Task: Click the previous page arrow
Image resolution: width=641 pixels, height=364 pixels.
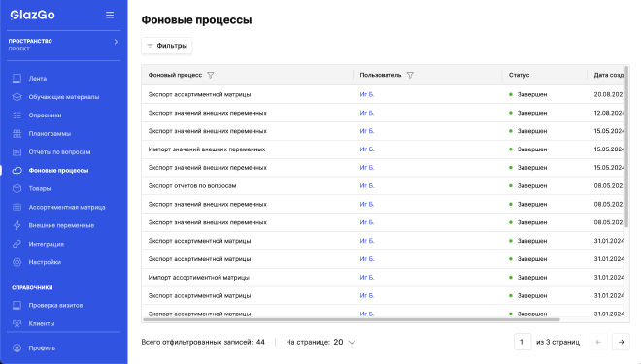Action: 598,342
